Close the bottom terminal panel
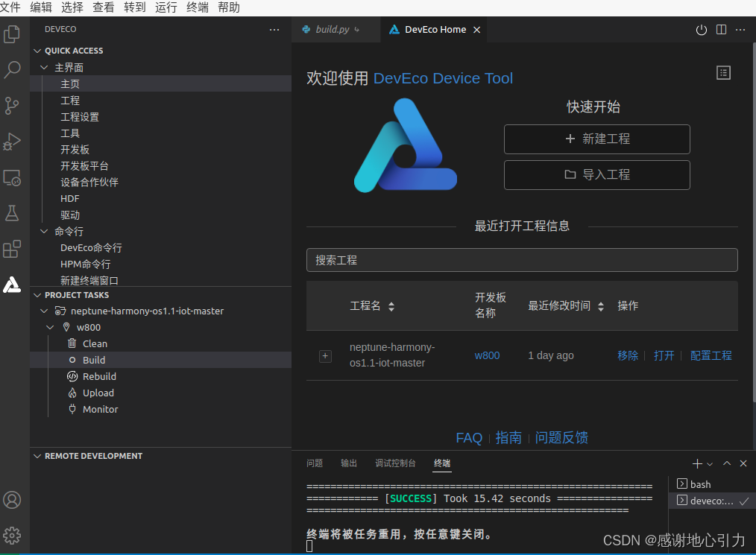The width and height of the screenshot is (756, 555). pos(743,463)
